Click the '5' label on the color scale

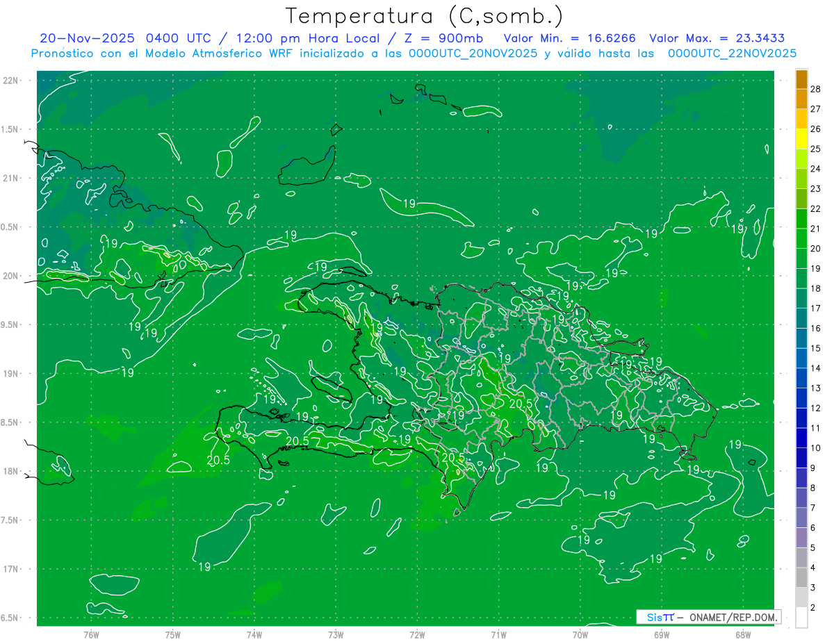[x=813, y=548]
